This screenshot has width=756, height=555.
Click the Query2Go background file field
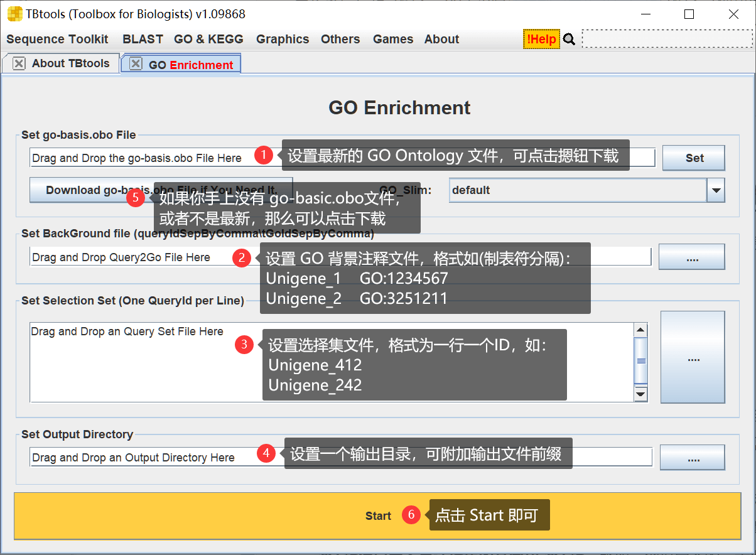click(x=340, y=257)
